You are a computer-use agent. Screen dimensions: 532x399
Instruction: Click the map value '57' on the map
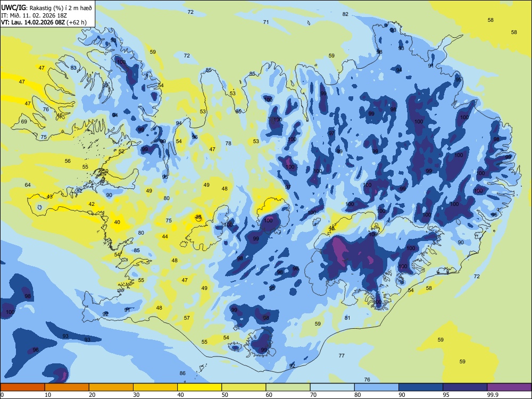point(187,318)
